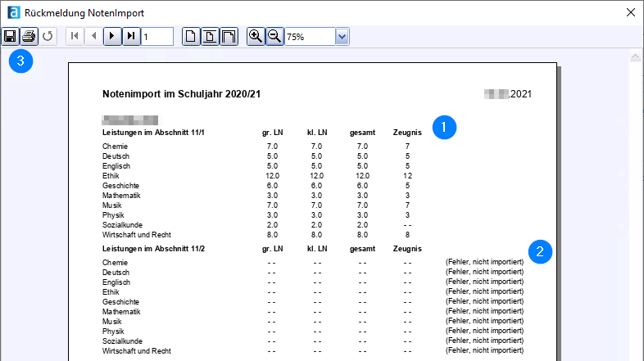Open the 75% zoom dropdown arrow
This screenshot has width=644, height=361.
(342, 37)
